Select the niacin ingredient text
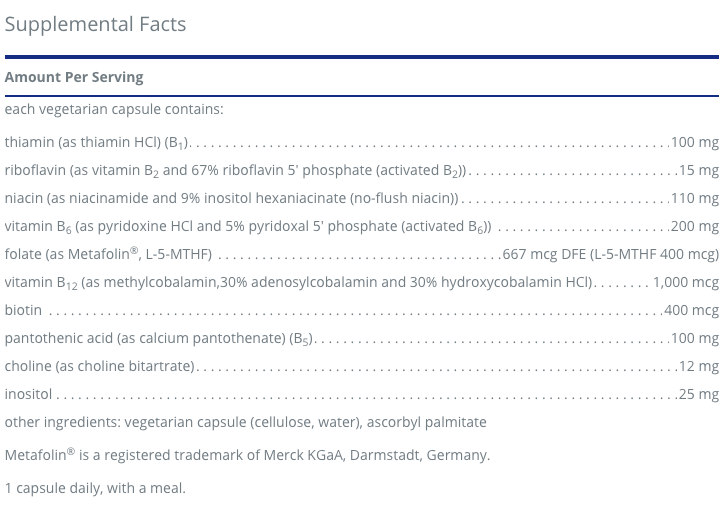This screenshot has width=726, height=506. [231, 198]
